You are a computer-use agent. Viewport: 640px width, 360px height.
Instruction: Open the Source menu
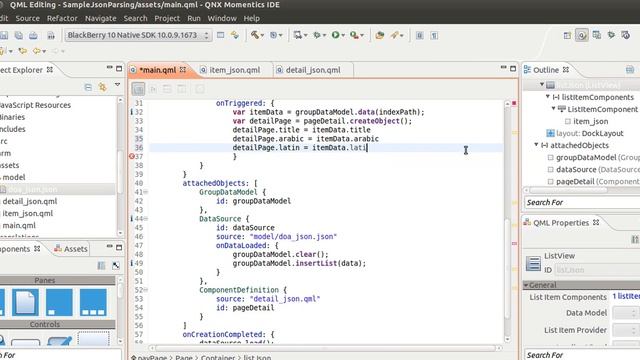tap(27, 18)
